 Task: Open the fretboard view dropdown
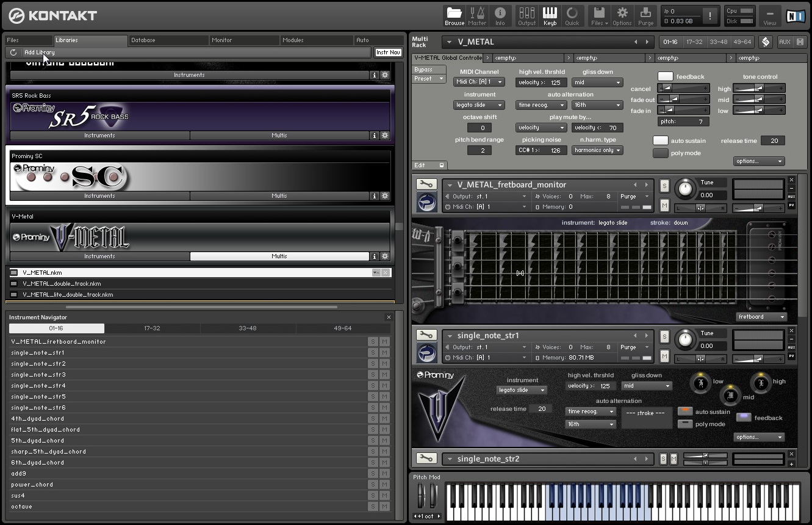761,317
